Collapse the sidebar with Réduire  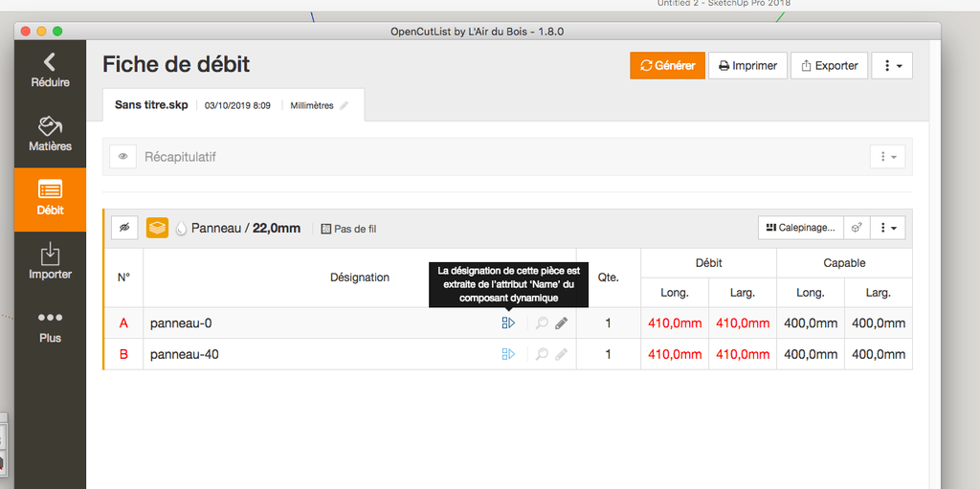pos(50,71)
